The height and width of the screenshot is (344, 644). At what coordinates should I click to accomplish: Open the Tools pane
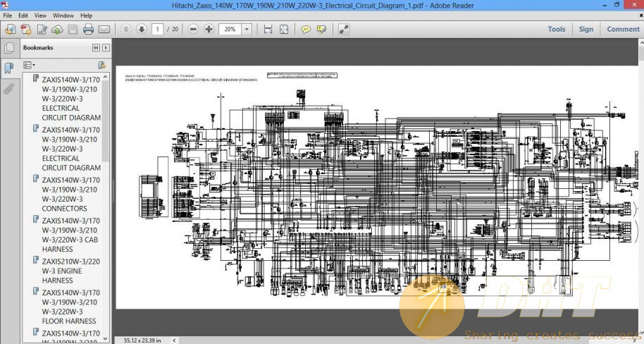(557, 29)
